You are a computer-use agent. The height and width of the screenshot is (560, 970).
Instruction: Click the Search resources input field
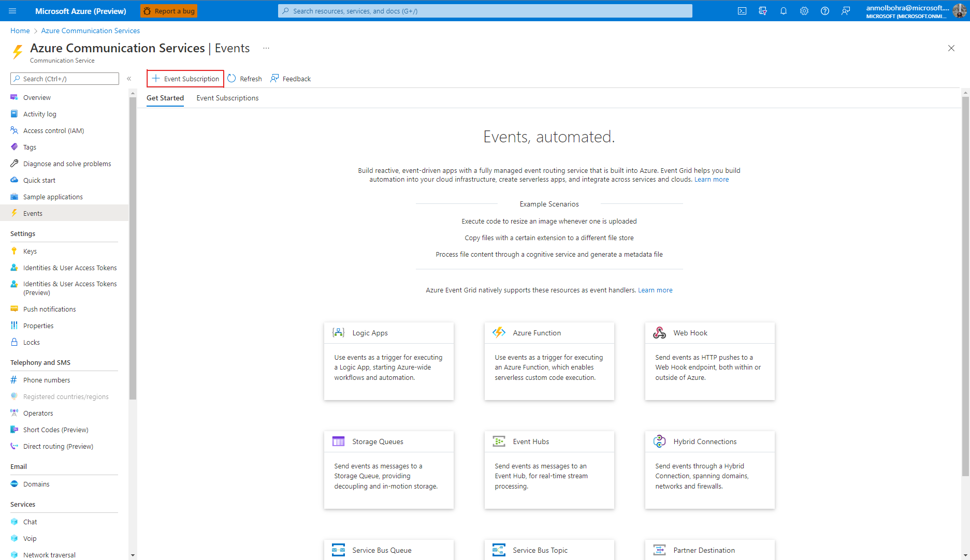[x=485, y=10]
